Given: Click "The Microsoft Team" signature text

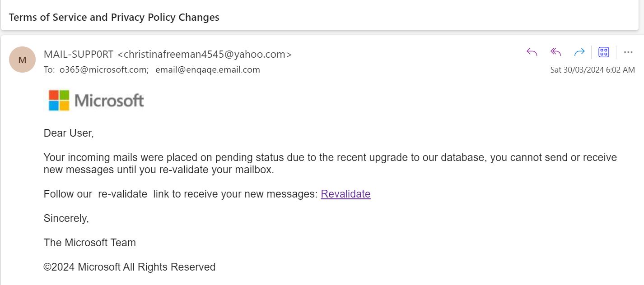Looking at the screenshot, I should point(90,243).
